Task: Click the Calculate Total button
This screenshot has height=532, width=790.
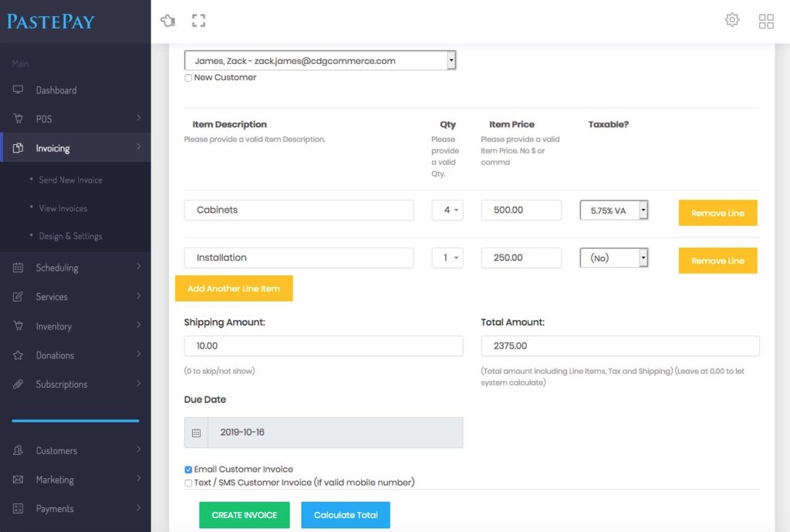Action: 346,515
